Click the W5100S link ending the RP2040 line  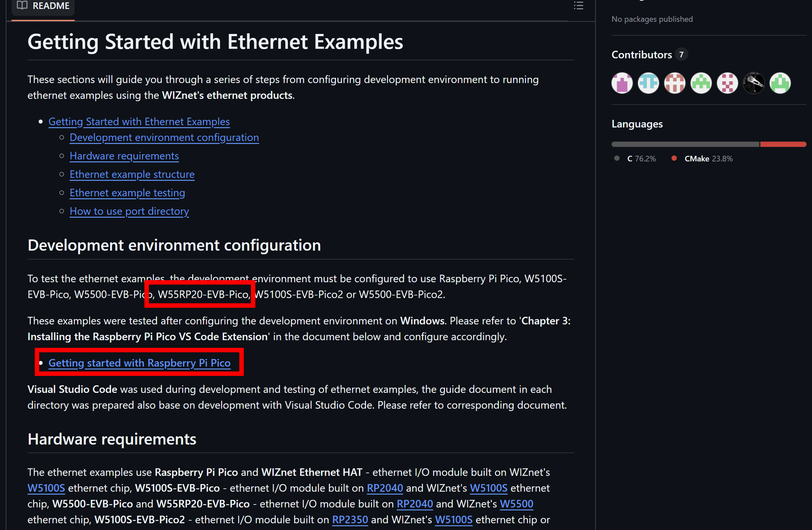click(488, 488)
